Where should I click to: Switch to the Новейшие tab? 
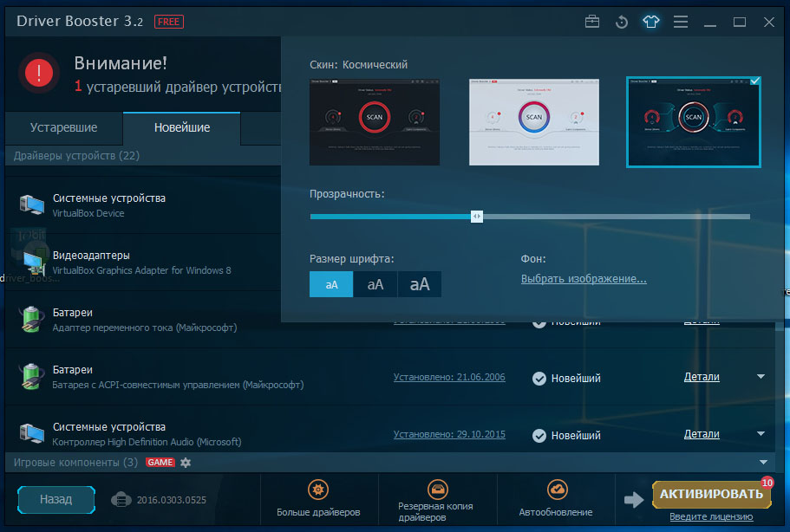pyautogui.click(x=182, y=128)
